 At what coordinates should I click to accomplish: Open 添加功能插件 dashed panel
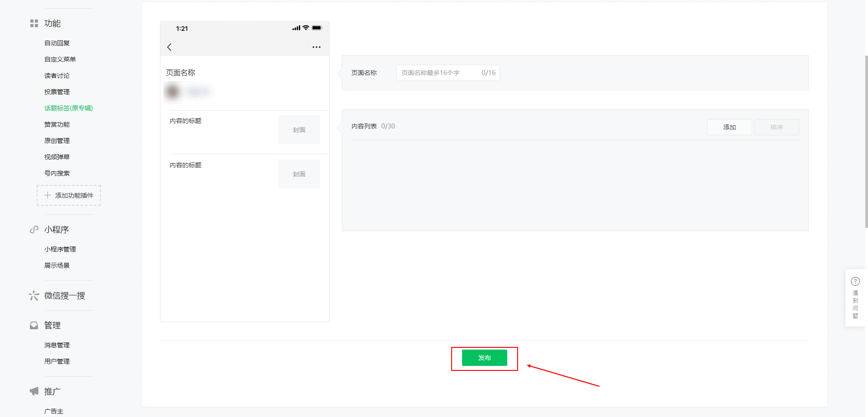tap(69, 195)
